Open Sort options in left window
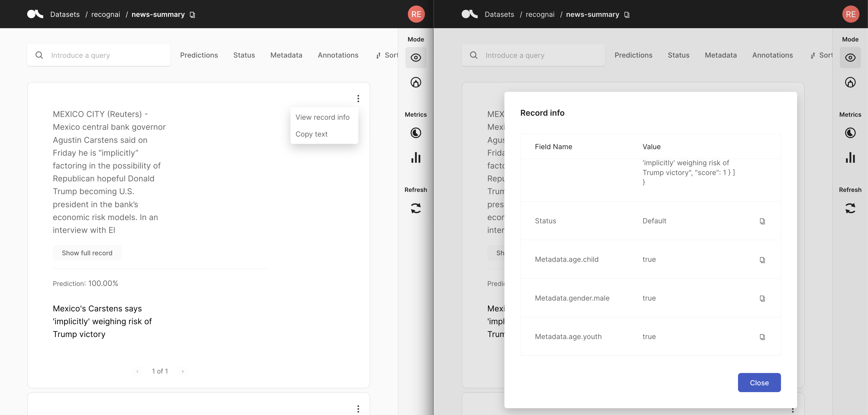 coord(387,55)
